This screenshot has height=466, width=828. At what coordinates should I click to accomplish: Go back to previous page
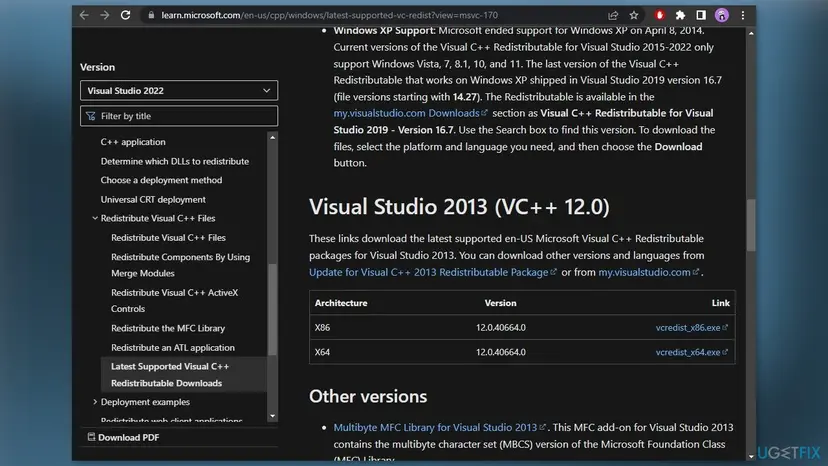tap(84, 15)
